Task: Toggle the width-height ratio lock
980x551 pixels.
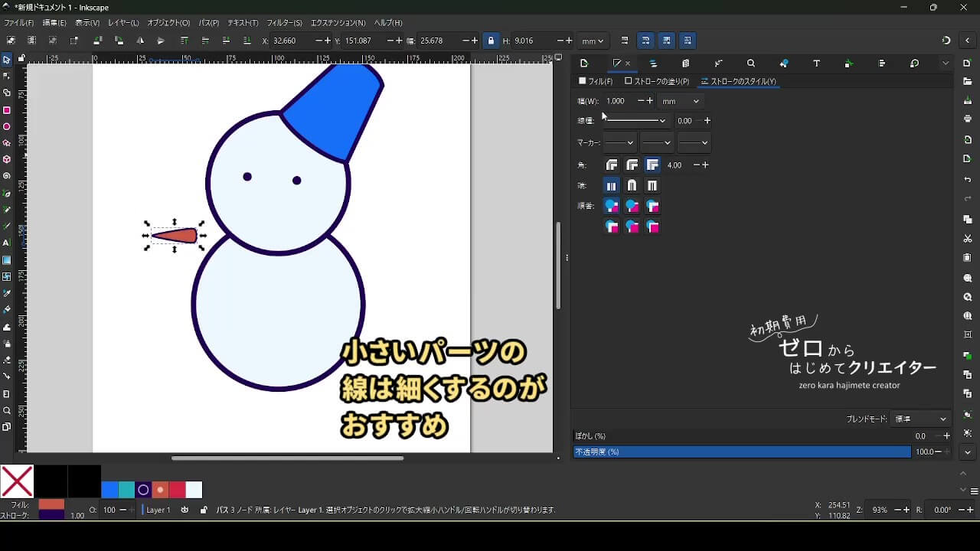Action: 491,41
